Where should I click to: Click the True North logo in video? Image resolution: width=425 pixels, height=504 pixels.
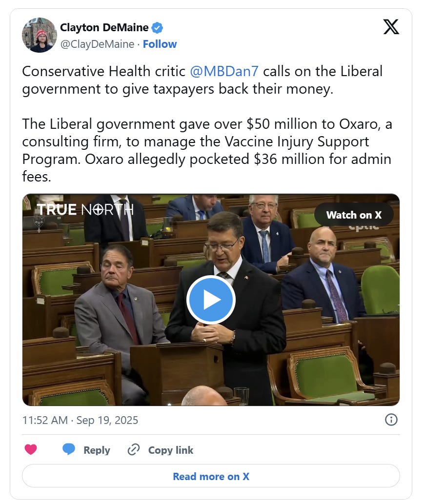point(85,210)
